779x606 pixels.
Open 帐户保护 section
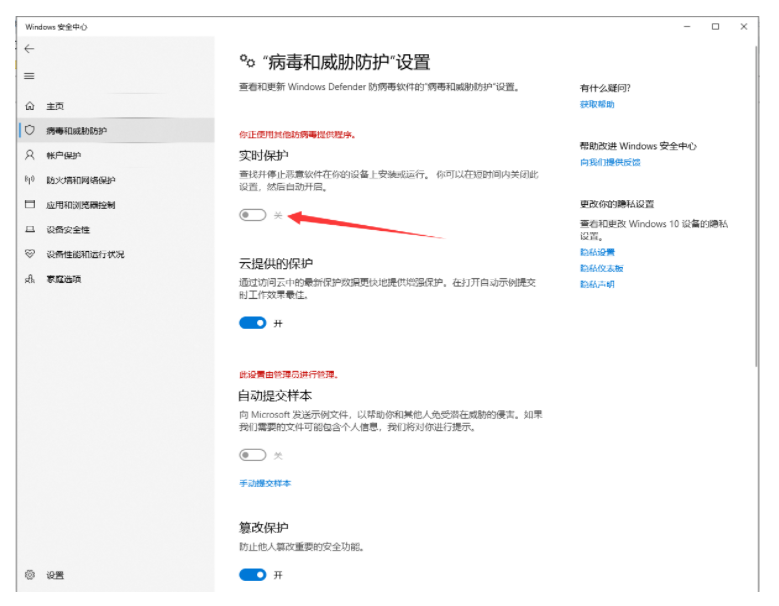point(64,155)
